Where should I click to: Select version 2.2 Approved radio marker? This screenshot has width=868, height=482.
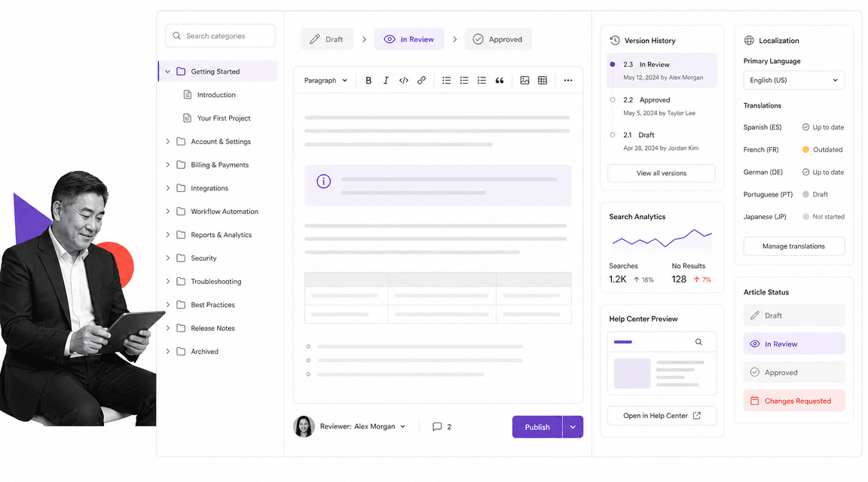click(x=613, y=99)
